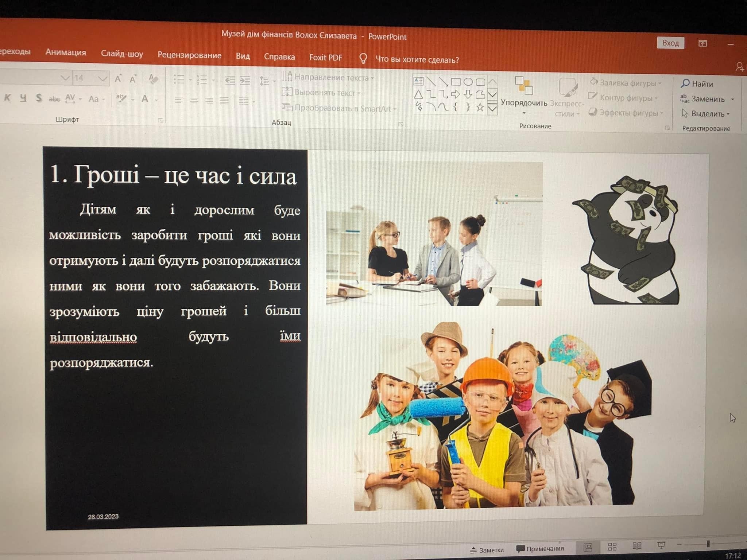Click the Найти search icon
This screenshot has width=747, height=560.
tap(685, 83)
